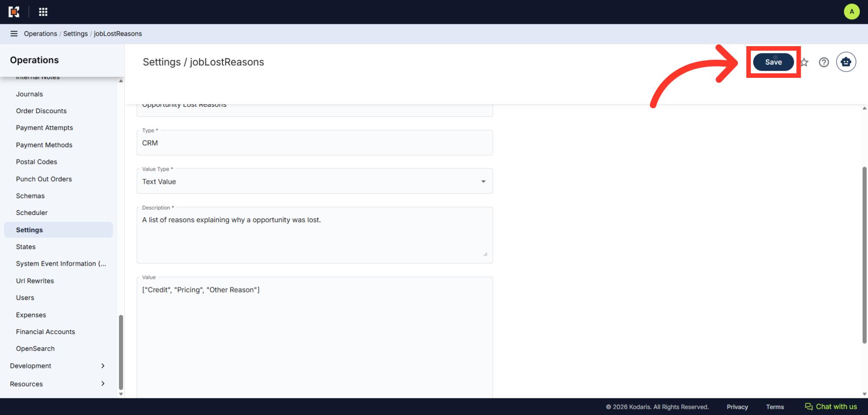Open the user avatar menu
Viewport: 868px width, 415px height.
click(851, 12)
